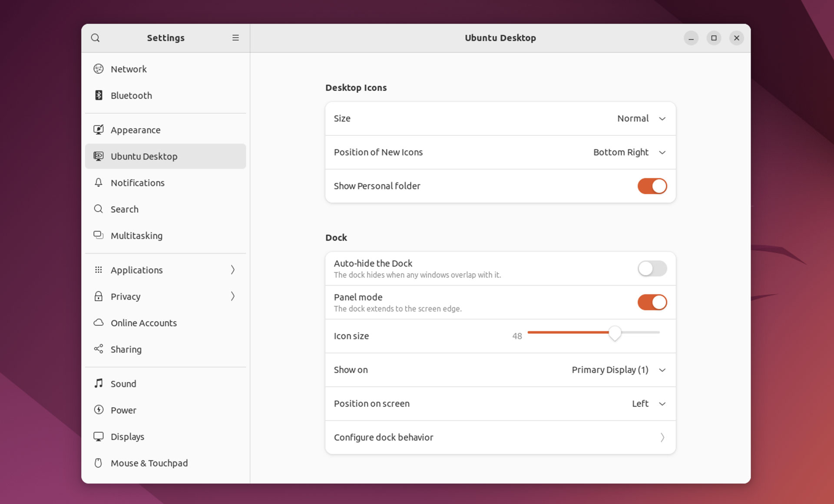Open Configure dock behavior
Image resolution: width=834 pixels, height=504 pixels.
pyautogui.click(x=500, y=437)
